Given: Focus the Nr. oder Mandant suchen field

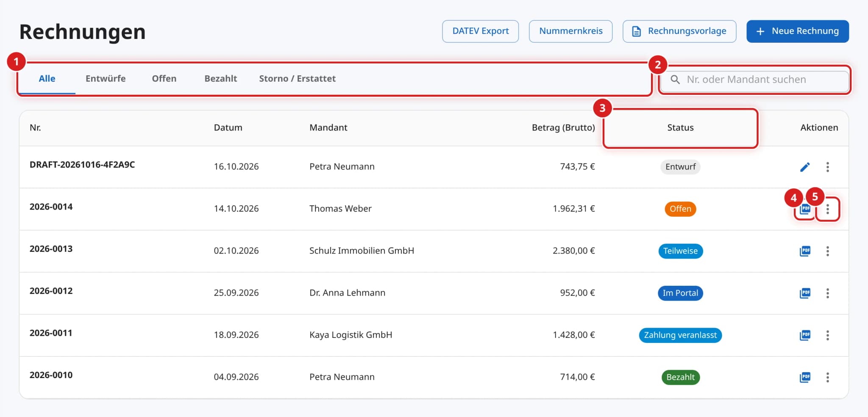Looking at the screenshot, I should (754, 80).
